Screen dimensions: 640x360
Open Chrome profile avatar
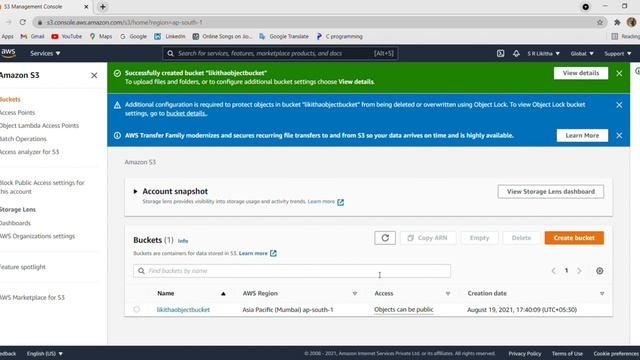pyautogui.click(x=632, y=22)
